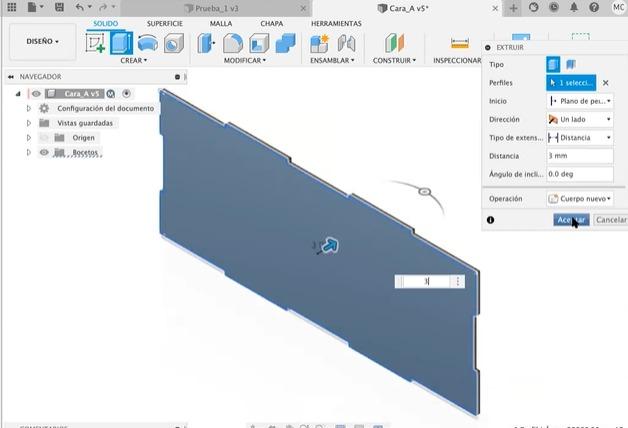628x428 pixels.
Task: Switch to the CHAPA tab
Action: [272, 24]
